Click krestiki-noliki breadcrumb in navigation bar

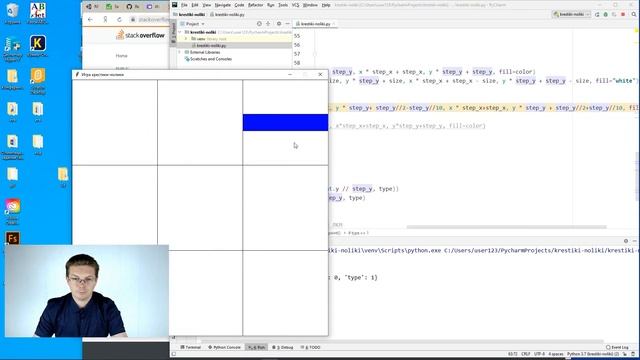pos(191,14)
